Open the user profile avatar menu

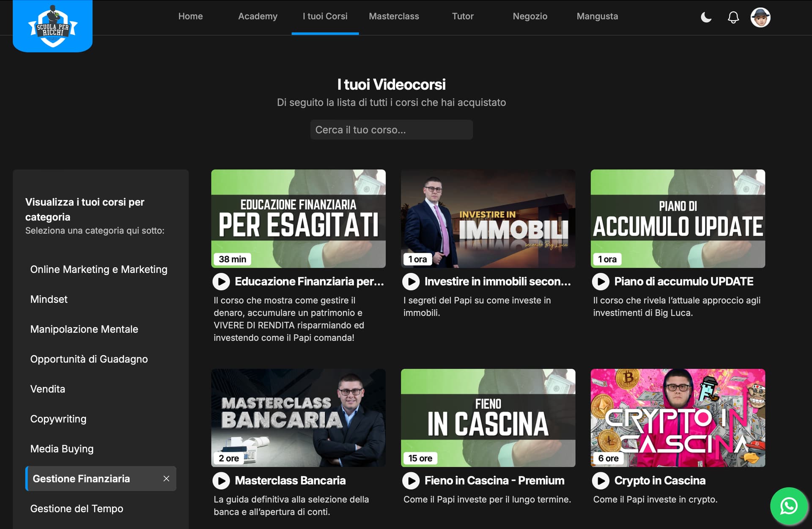760,17
